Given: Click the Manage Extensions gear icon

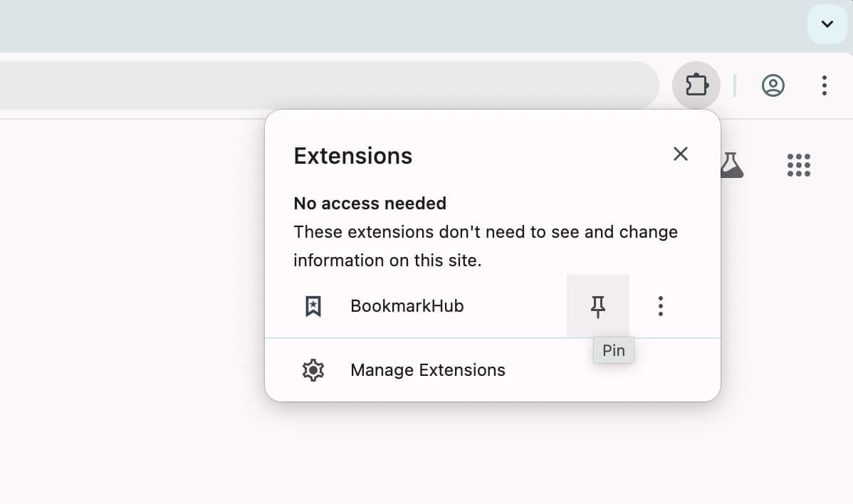Looking at the screenshot, I should [313, 369].
